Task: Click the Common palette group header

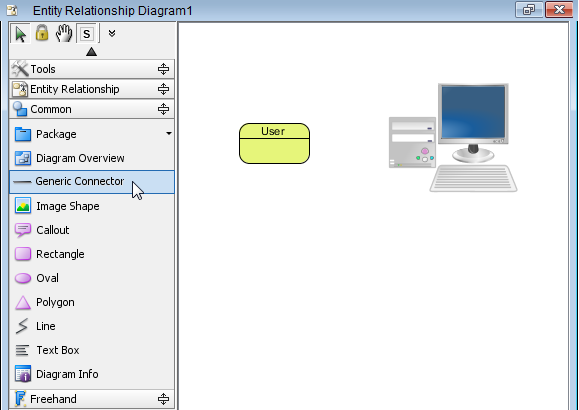Action: tap(92, 109)
